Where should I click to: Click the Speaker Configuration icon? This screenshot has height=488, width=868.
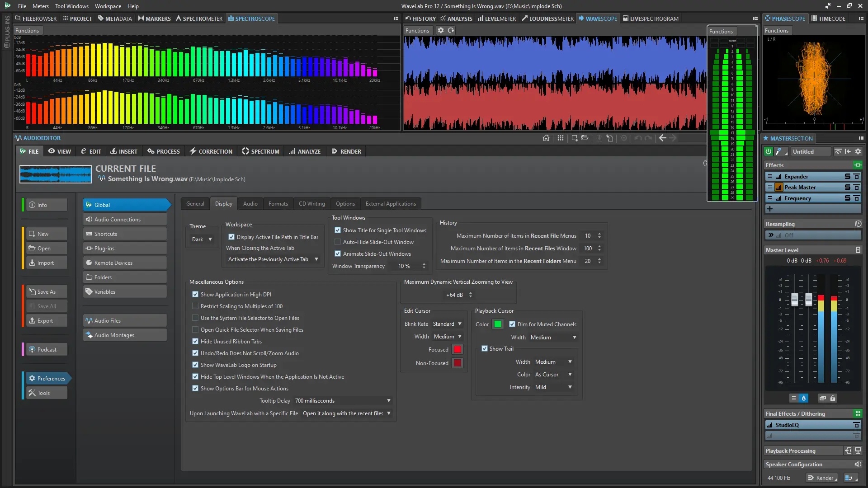(x=857, y=465)
